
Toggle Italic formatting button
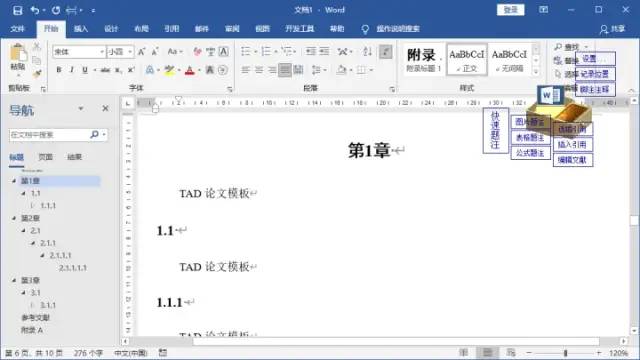tap(72, 70)
